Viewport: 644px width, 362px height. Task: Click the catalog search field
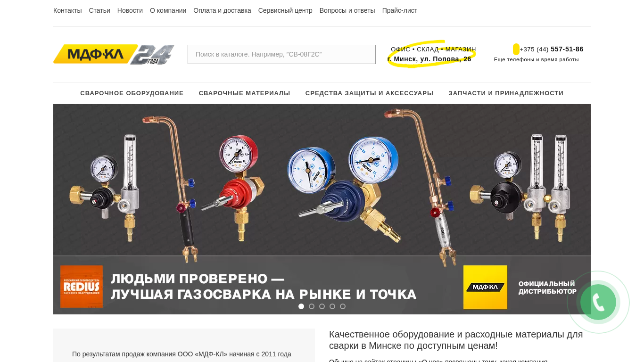pyautogui.click(x=281, y=54)
